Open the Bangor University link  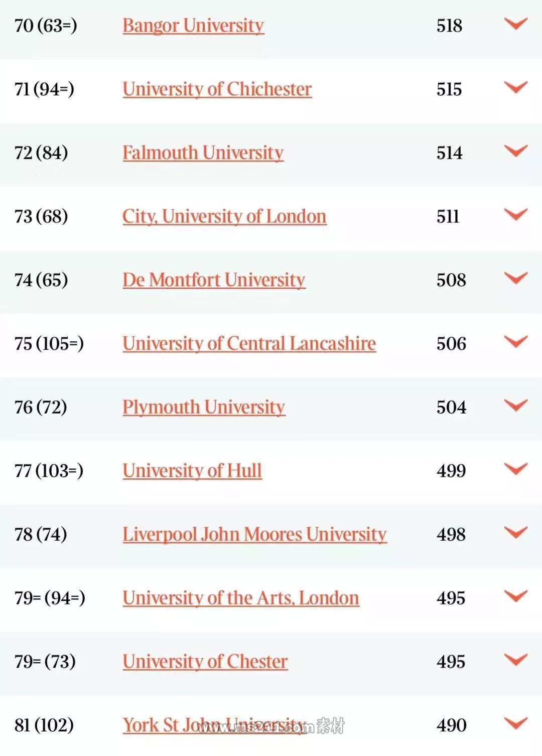(x=193, y=26)
